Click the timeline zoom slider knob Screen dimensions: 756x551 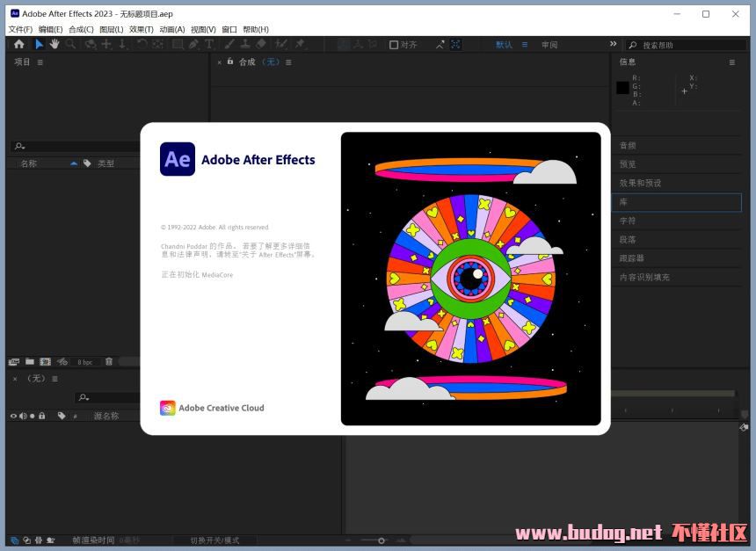pyautogui.click(x=382, y=540)
